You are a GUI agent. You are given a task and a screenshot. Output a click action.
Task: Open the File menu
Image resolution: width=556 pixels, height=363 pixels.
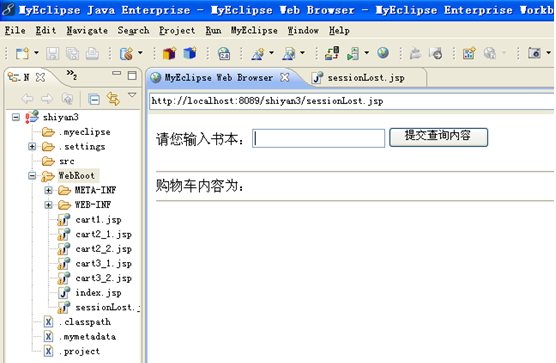tap(15, 31)
